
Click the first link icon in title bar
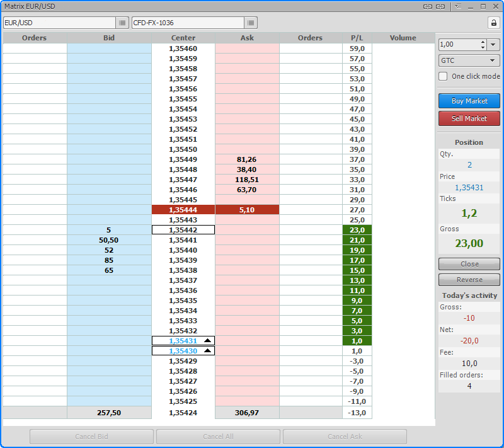(428, 6)
